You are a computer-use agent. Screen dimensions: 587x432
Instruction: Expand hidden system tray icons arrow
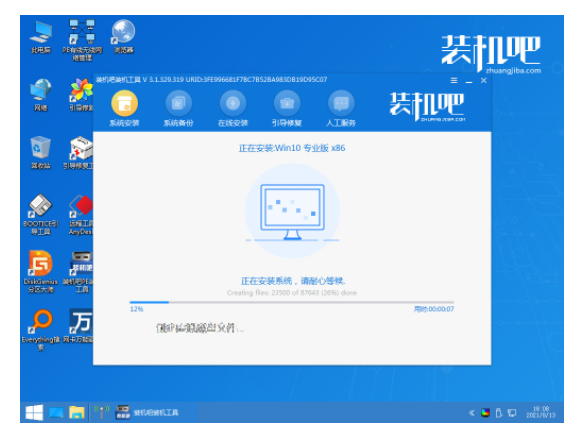[x=471, y=413]
